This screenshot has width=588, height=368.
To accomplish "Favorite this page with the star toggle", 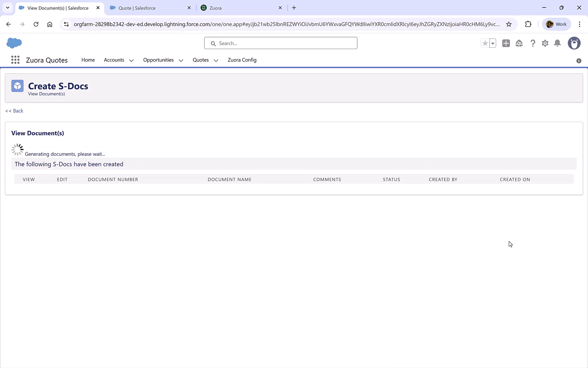I will coord(485,43).
